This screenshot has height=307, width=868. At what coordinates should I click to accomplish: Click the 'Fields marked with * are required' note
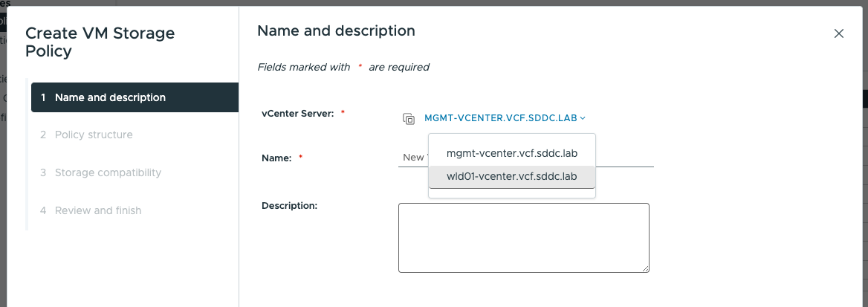(x=343, y=67)
